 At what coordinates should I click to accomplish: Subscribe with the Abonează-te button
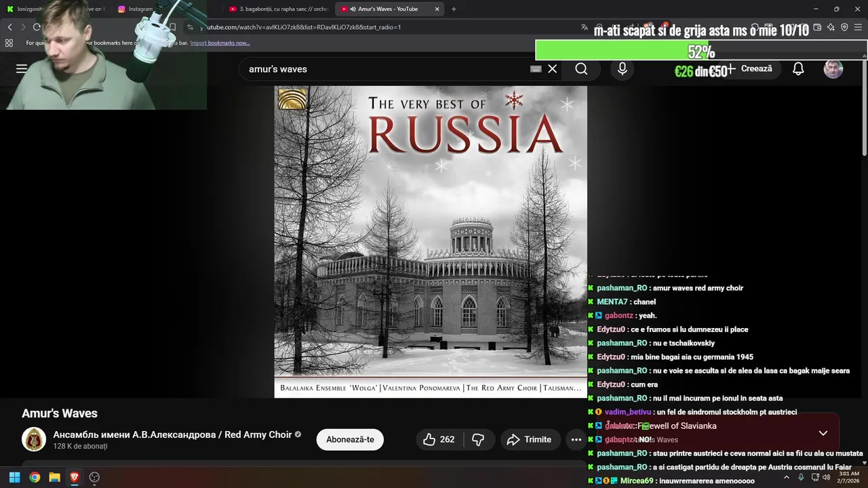[350, 439]
